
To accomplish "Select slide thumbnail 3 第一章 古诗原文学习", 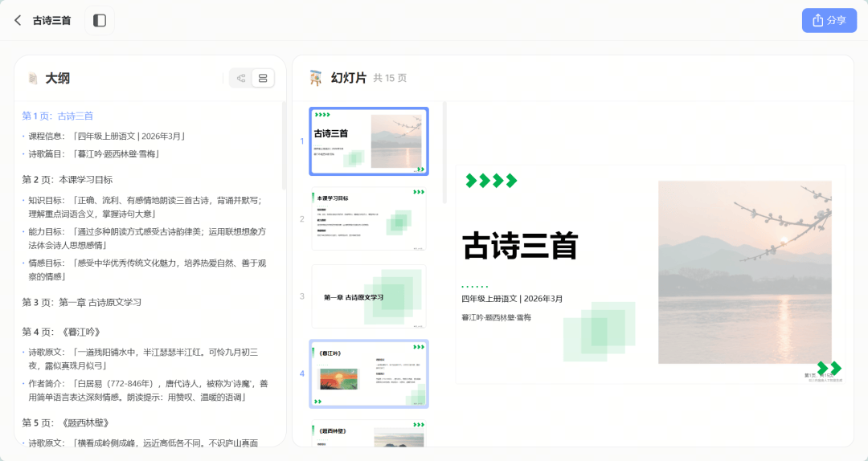I will tap(369, 296).
